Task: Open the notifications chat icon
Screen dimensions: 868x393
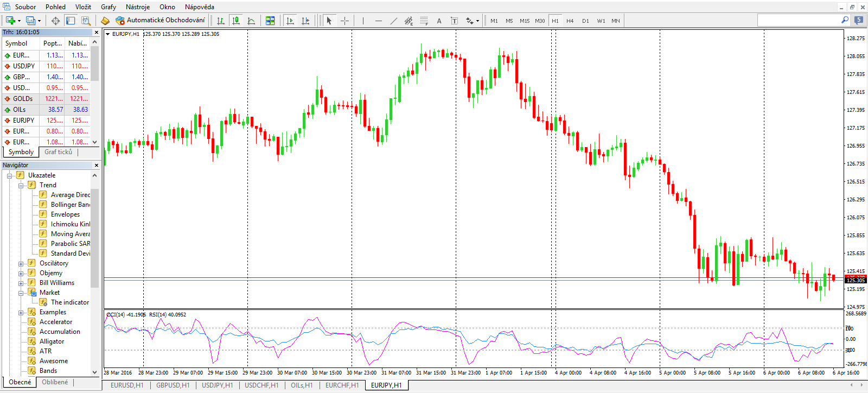Action: pos(858,20)
